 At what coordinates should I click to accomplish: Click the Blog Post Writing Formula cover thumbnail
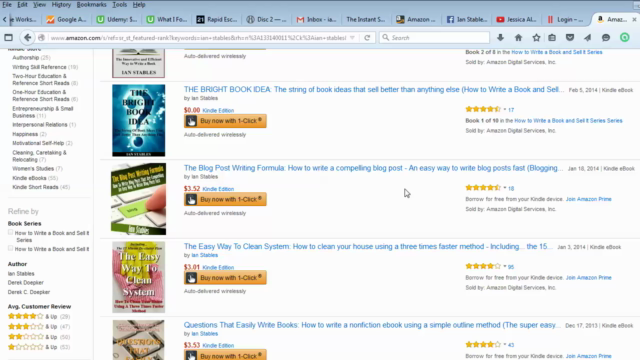138,199
